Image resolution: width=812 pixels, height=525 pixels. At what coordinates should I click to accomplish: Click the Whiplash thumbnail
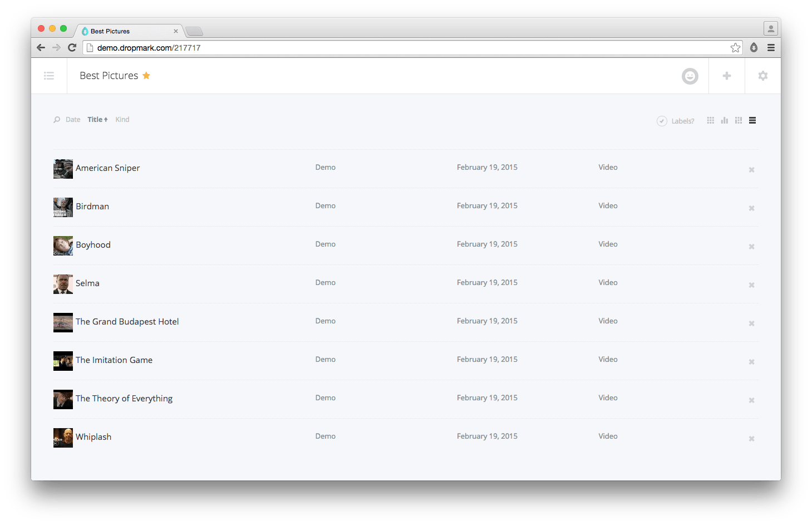click(x=63, y=438)
